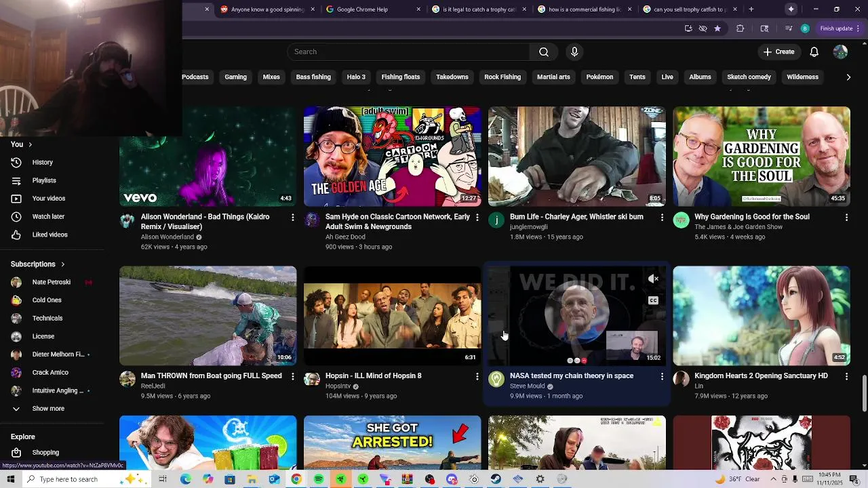Open a new browser tab
Image resolution: width=868 pixels, height=488 pixels.
coord(751,9)
